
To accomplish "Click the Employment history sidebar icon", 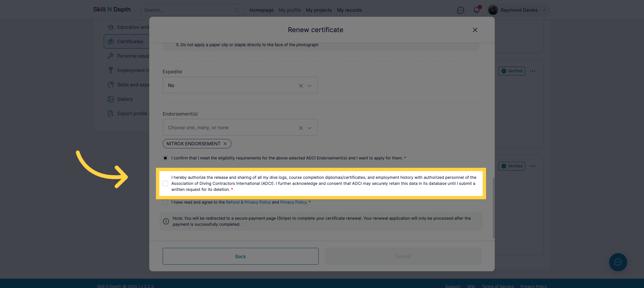I will (x=111, y=70).
